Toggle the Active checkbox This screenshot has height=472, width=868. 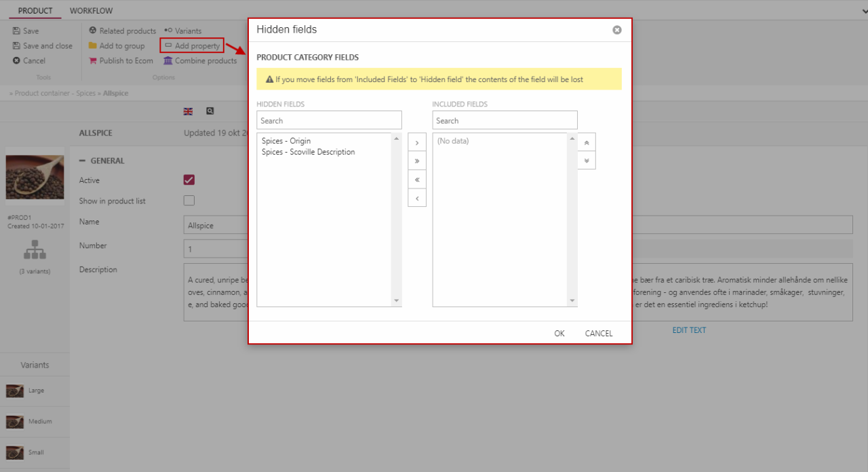tap(189, 180)
